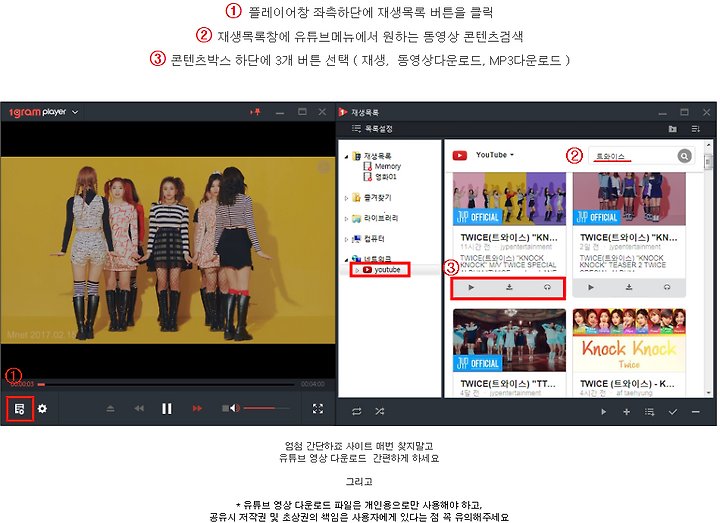Click the TWICE (트와이스) - K... title
Screen dimensions: 720x523
click(627, 383)
